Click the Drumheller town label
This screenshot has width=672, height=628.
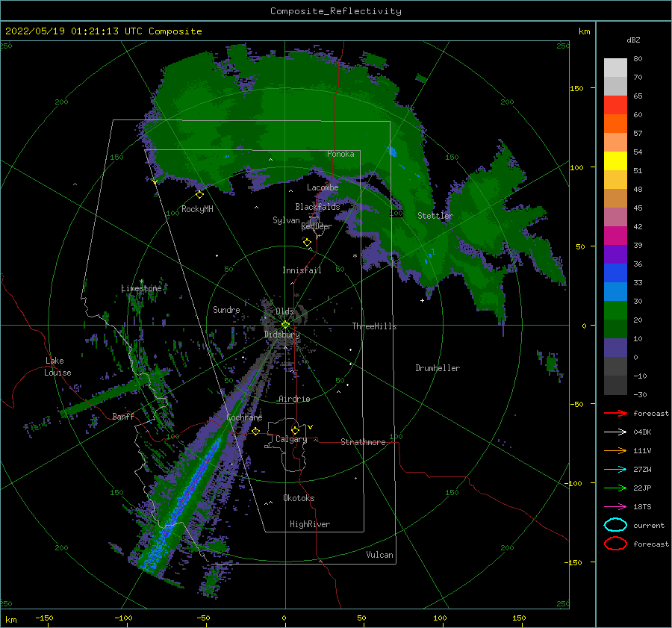point(438,368)
